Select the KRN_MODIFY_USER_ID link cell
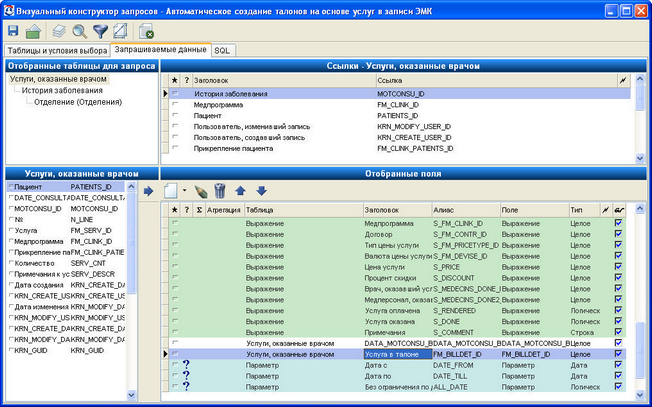652x407 pixels. click(496, 126)
